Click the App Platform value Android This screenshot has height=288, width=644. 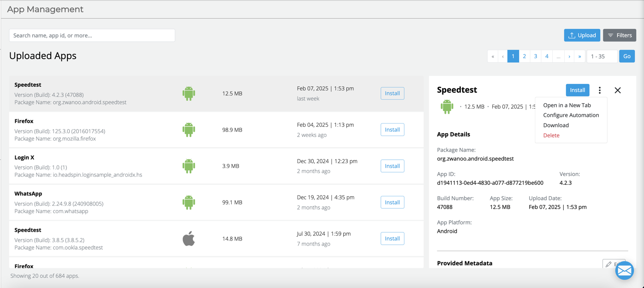pyautogui.click(x=447, y=231)
